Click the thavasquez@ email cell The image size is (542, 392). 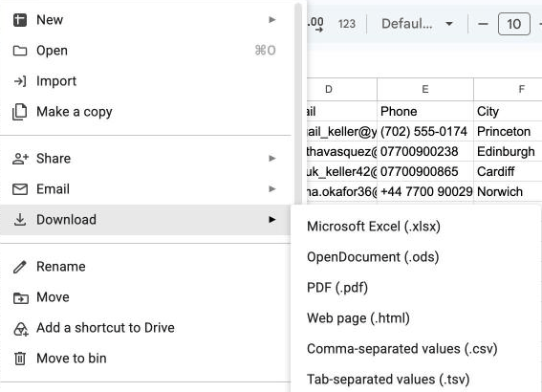(x=342, y=151)
